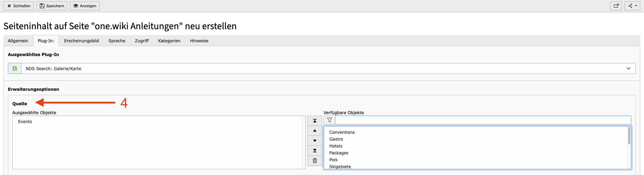Go to the Kategorien tab
This screenshot has height=175, width=644.
[169, 41]
